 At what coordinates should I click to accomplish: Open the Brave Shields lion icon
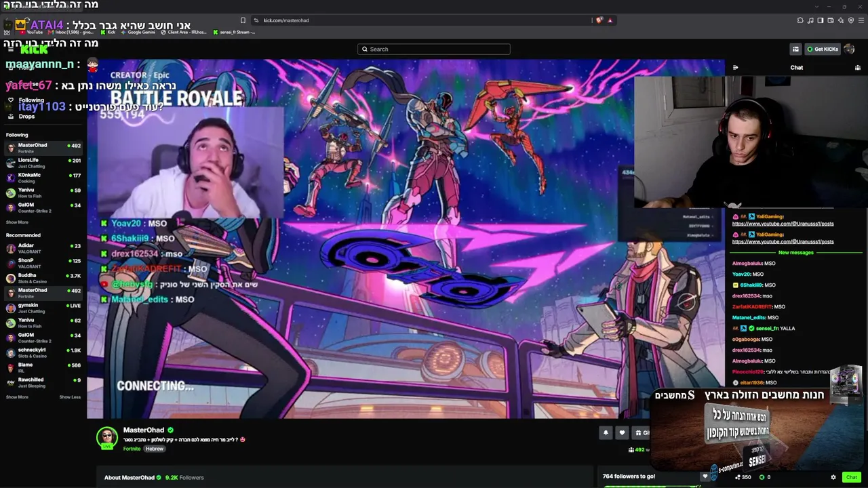(x=599, y=20)
